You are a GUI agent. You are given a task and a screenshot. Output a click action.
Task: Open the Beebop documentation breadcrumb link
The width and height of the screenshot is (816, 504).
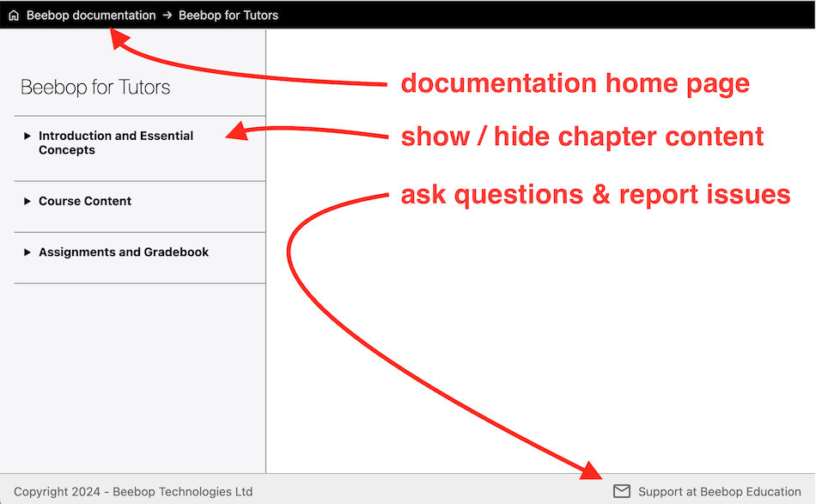click(91, 15)
